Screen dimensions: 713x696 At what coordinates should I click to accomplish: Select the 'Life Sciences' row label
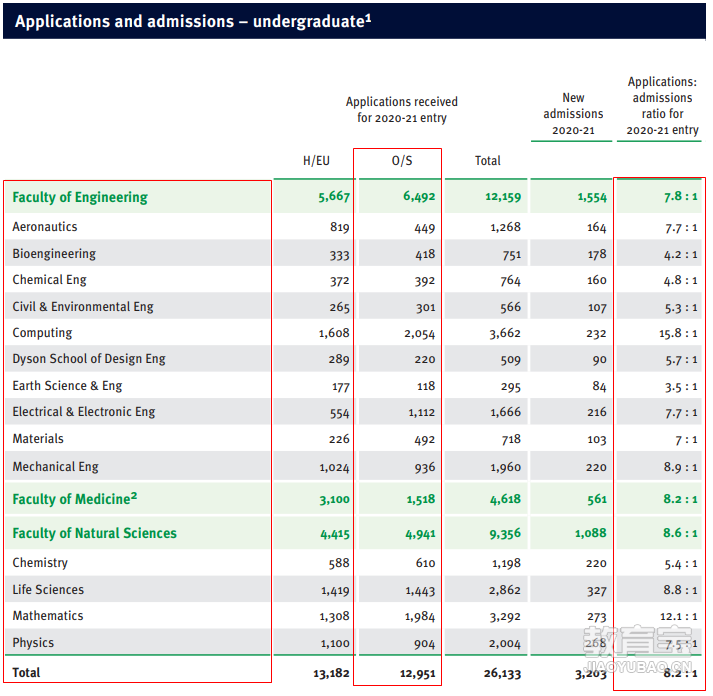[x=48, y=590]
